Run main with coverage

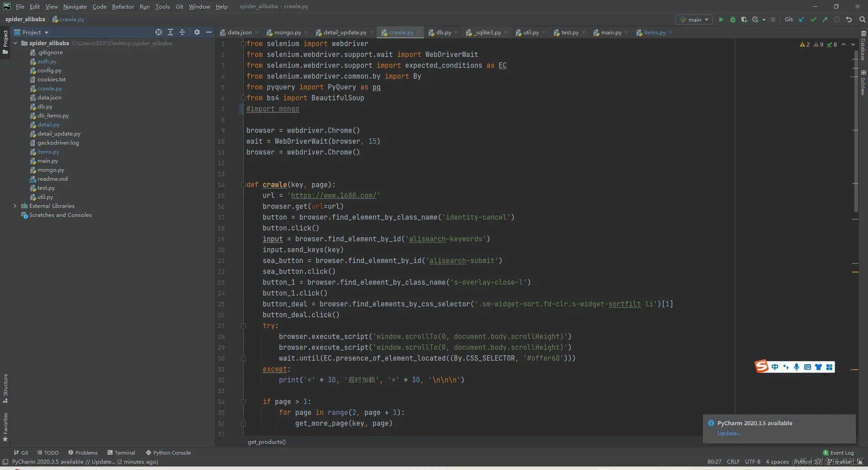click(x=744, y=19)
